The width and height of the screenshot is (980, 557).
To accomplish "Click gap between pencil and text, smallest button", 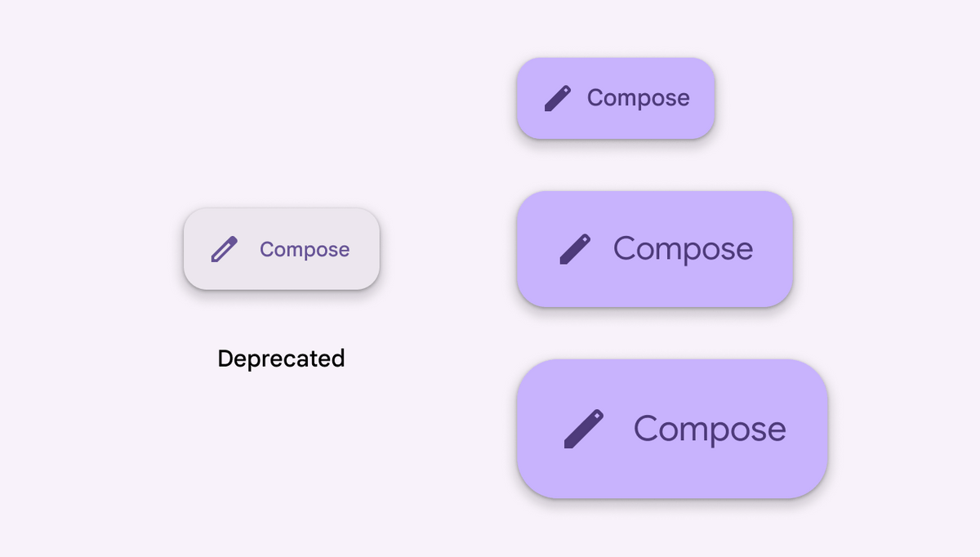I will (x=579, y=98).
